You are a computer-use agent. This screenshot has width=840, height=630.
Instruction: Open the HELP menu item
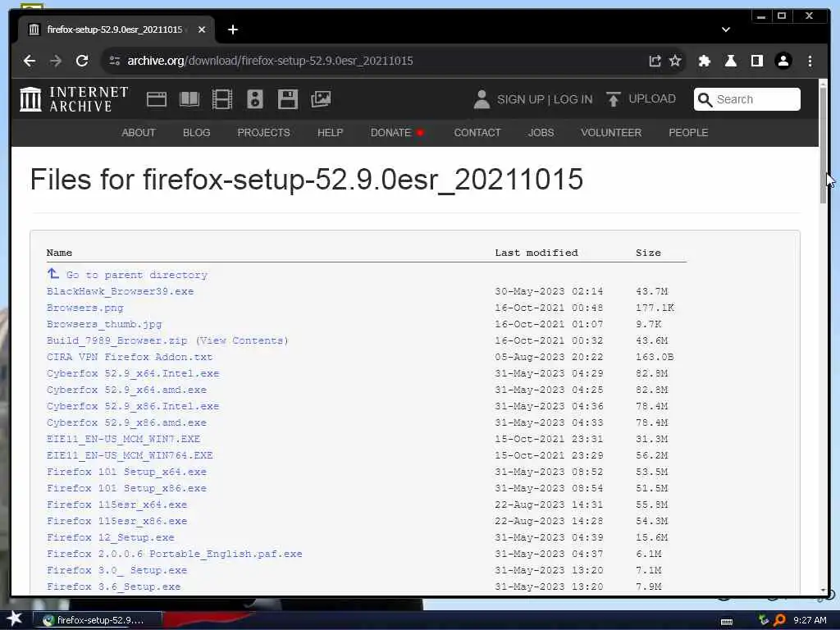pos(330,132)
